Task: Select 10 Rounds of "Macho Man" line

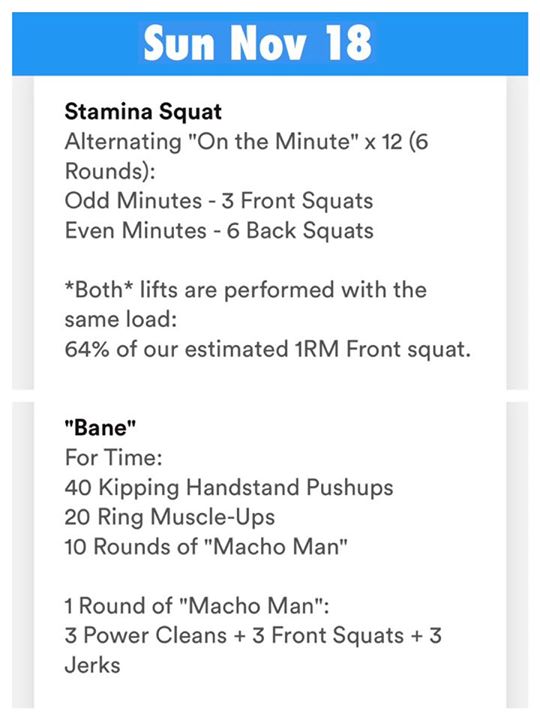Action: [206, 547]
